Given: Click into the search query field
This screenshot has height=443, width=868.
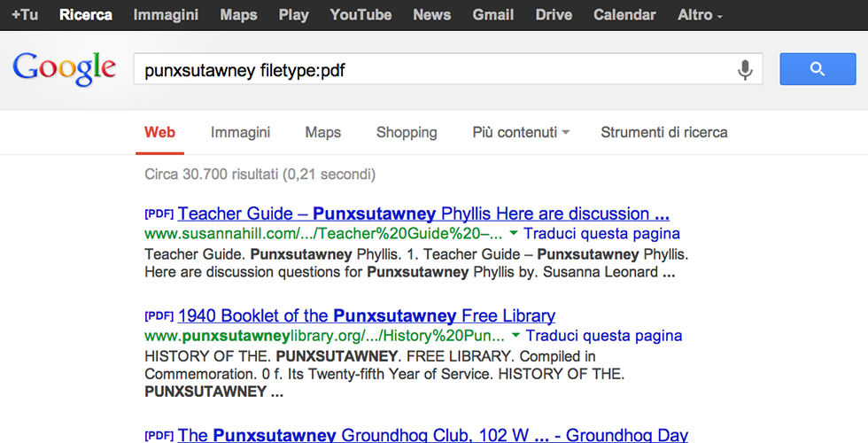Looking at the screenshot, I should coord(434,70).
